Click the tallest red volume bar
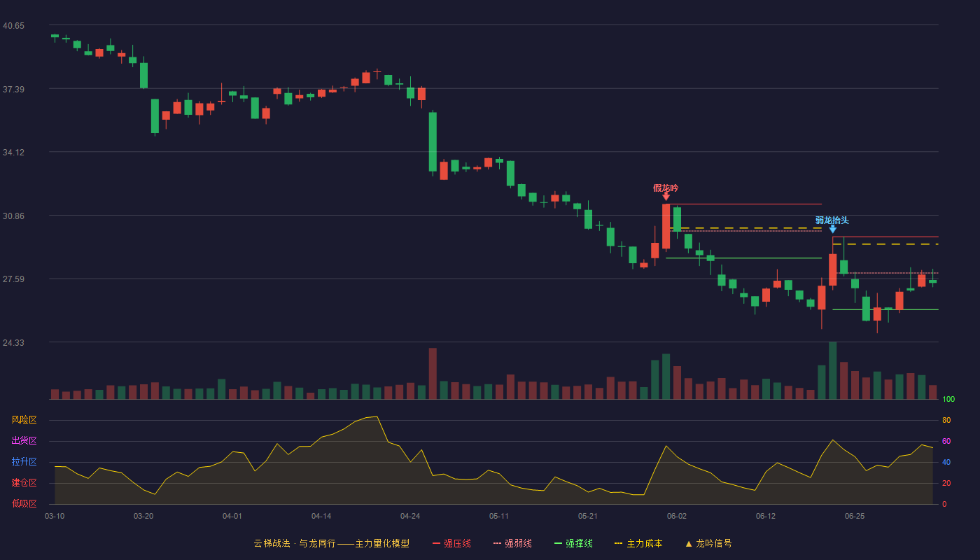The width and height of the screenshot is (980, 560). (433, 373)
